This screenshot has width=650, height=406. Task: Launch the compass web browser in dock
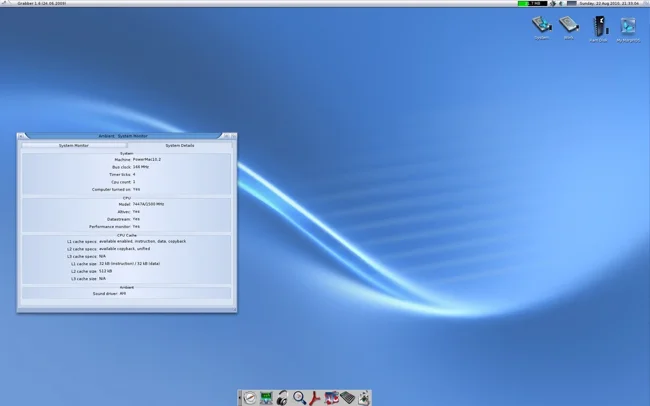251,397
